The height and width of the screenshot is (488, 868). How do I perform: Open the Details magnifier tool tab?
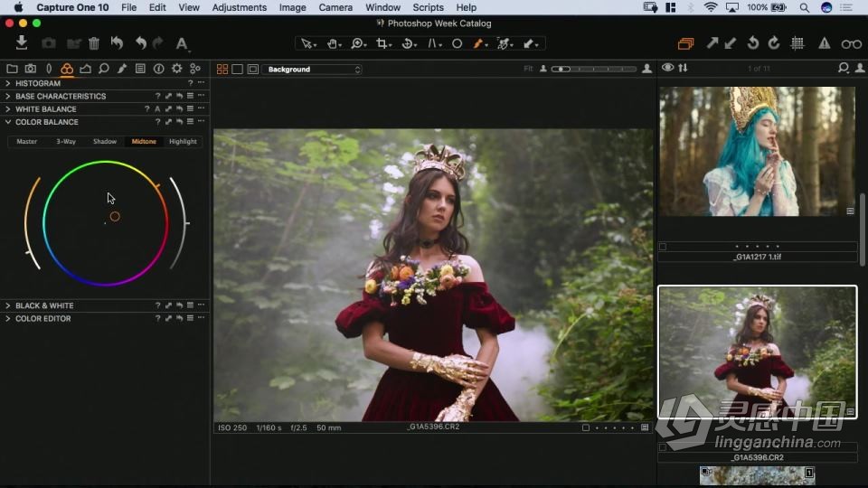pyautogui.click(x=103, y=69)
